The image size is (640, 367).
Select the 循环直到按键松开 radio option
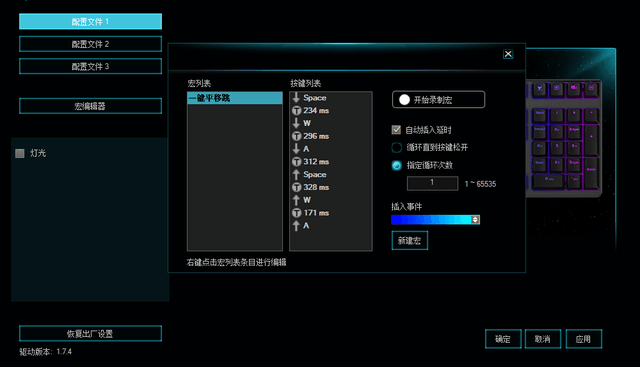pyautogui.click(x=396, y=147)
